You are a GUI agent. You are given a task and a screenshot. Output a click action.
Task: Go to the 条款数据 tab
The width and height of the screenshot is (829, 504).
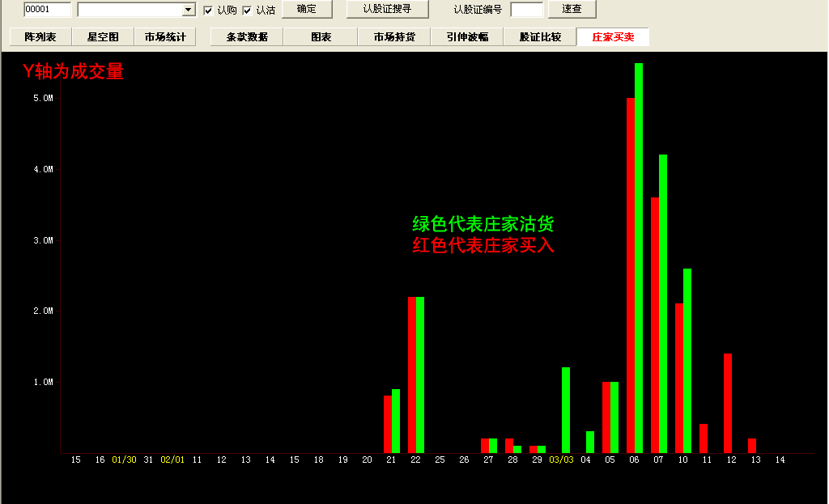coord(247,37)
